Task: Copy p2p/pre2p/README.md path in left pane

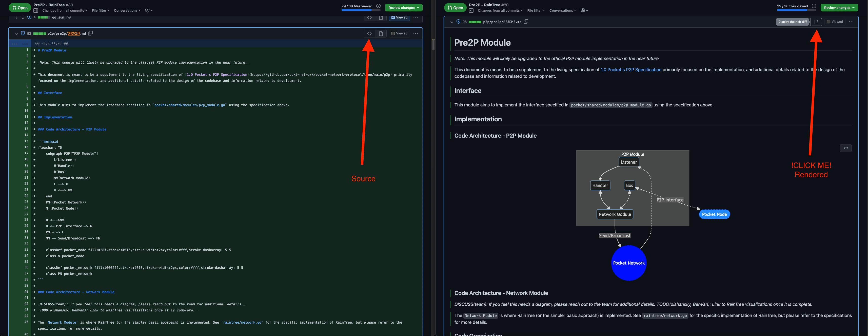Action: pyautogui.click(x=90, y=33)
